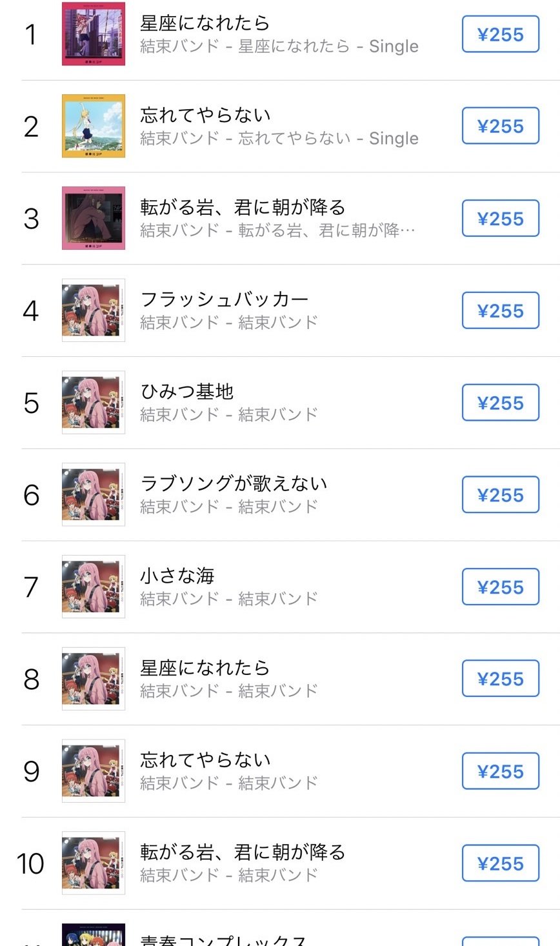Tap ¥255 button for rank 2 忘れてやらない
Screen dimensions: 560x946
click(x=500, y=126)
